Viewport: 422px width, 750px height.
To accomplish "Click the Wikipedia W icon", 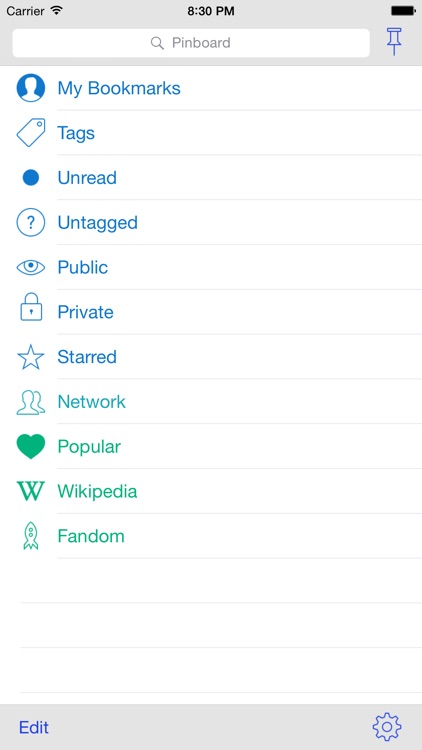I will 31,491.
